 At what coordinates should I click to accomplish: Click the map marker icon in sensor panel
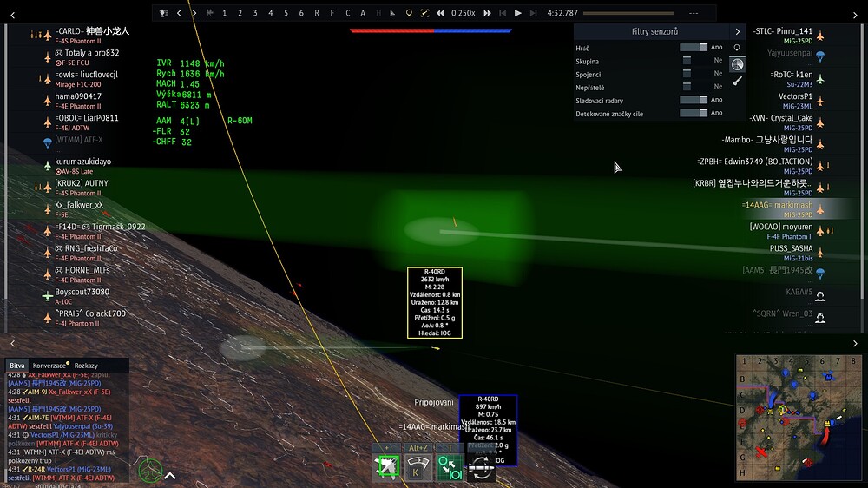737,48
